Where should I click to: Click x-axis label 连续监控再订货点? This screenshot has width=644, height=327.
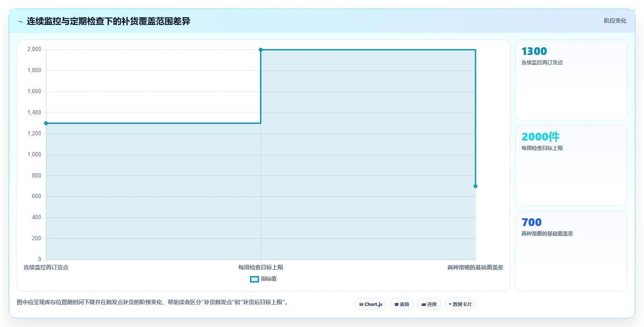pos(46,267)
